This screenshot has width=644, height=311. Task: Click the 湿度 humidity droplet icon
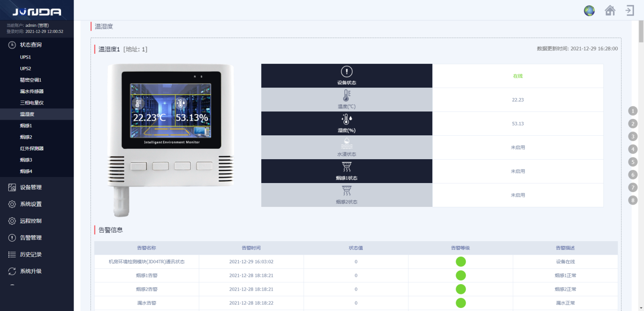click(x=346, y=120)
